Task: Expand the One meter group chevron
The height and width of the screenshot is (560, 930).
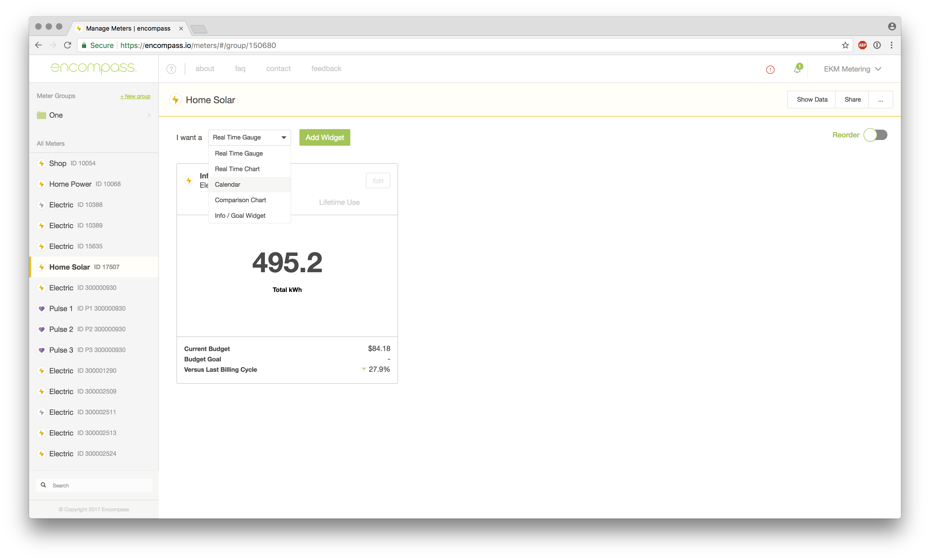Action: pyautogui.click(x=149, y=115)
